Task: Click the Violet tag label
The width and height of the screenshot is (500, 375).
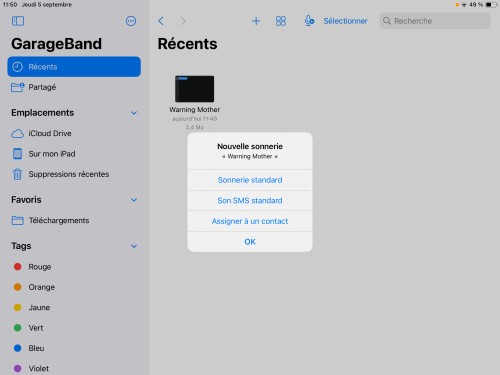Action: click(x=39, y=368)
